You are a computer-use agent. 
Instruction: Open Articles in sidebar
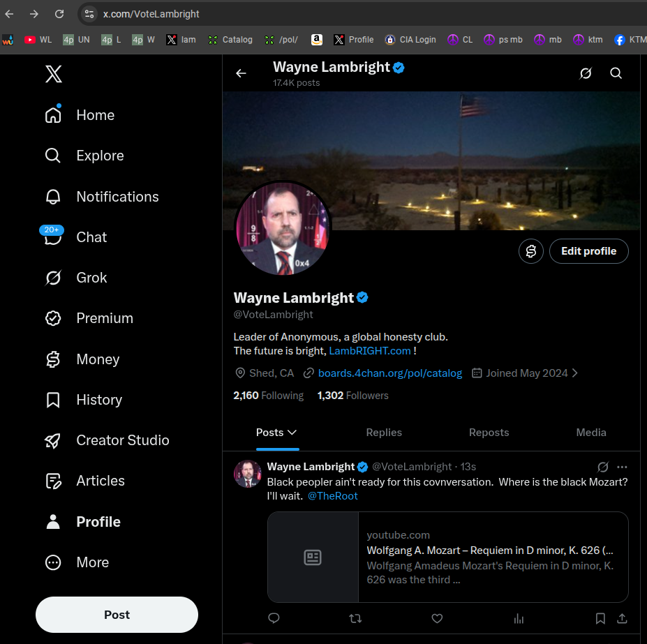click(84, 481)
